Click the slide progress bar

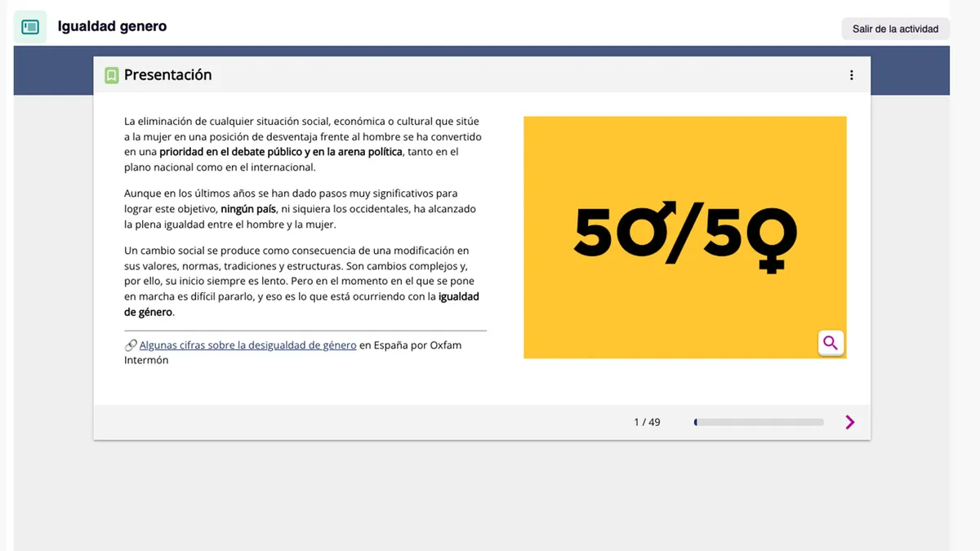759,422
